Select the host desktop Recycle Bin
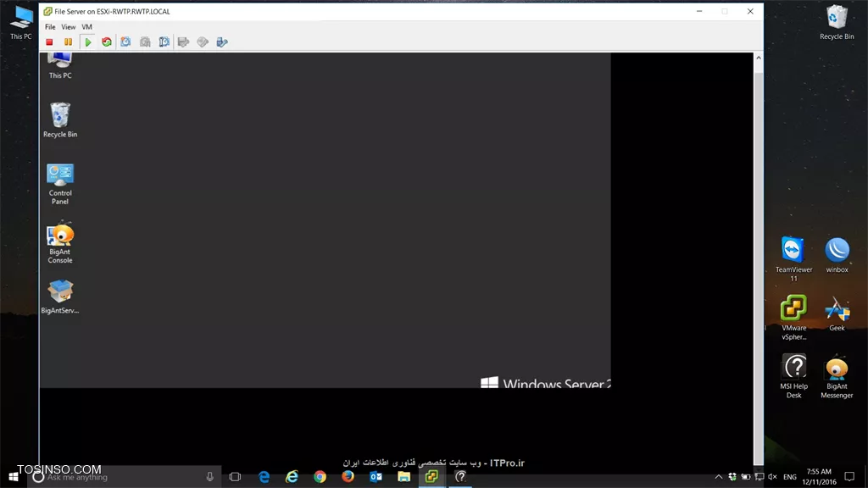The width and height of the screenshot is (868, 488). pos(837,23)
